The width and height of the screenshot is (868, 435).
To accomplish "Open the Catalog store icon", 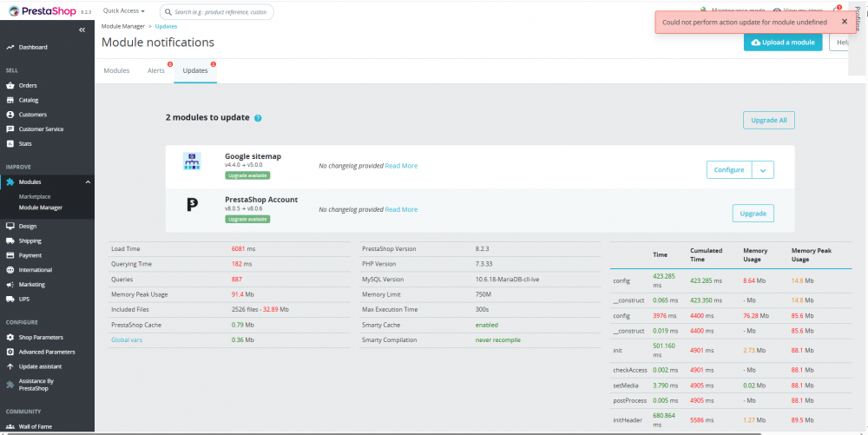I will (x=10, y=100).
